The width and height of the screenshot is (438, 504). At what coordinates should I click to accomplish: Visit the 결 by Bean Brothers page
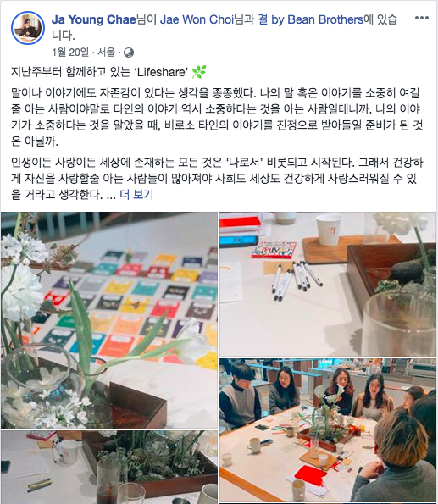[x=311, y=19]
